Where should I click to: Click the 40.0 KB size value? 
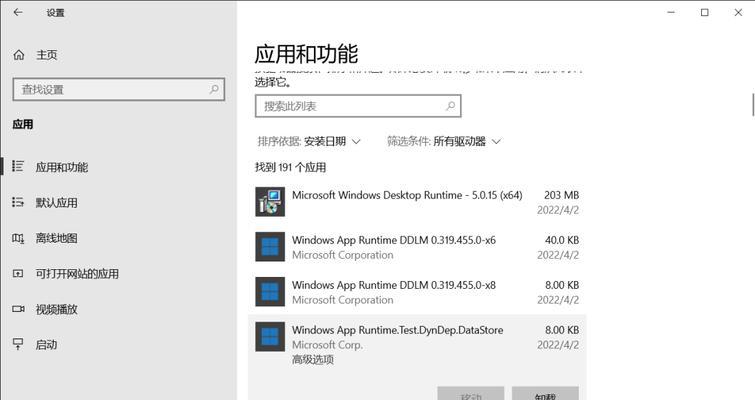561,240
